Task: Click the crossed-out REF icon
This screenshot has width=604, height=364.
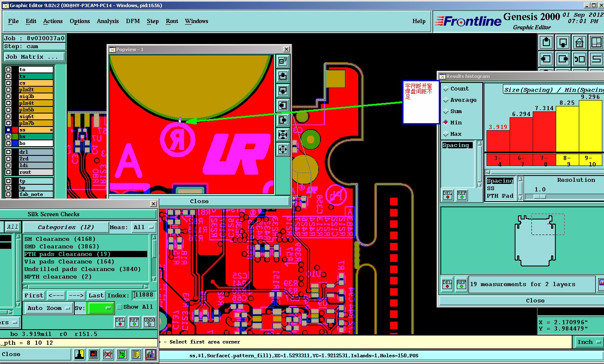Action: click(108, 354)
